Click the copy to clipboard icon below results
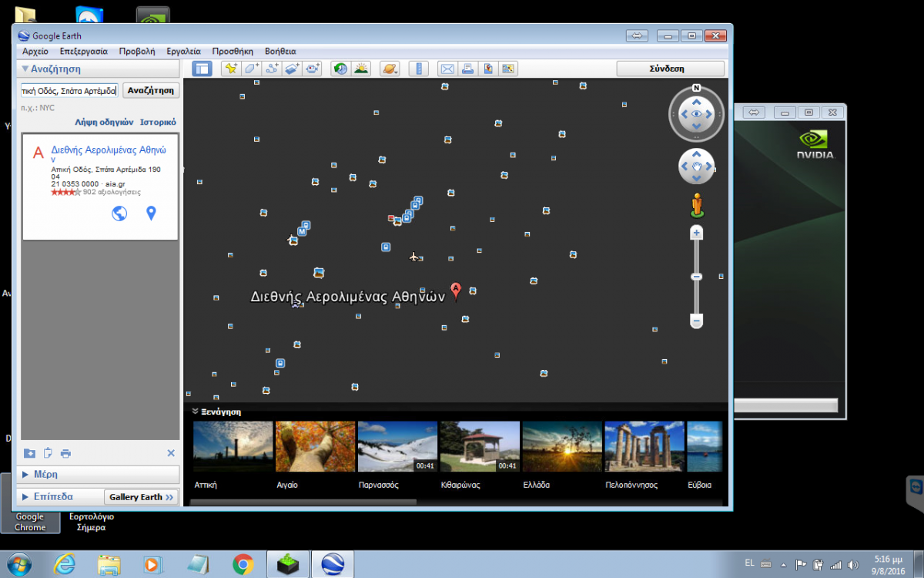This screenshot has width=924, height=578. click(x=47, y=453)
